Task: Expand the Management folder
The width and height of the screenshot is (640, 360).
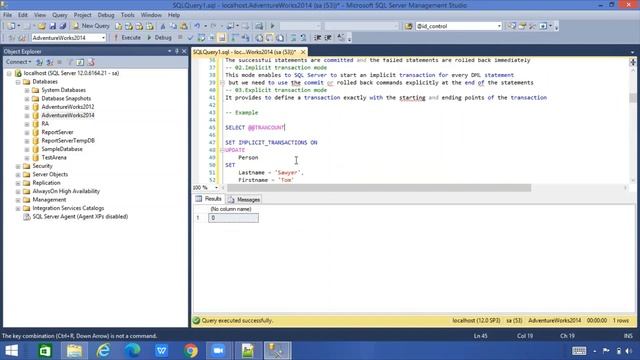Action: click(18, 200)
